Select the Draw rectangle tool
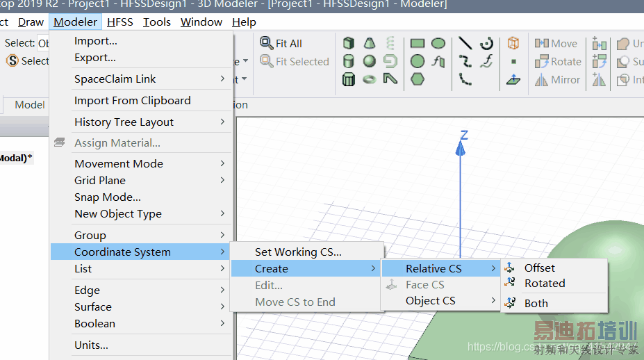 point(418,44)
